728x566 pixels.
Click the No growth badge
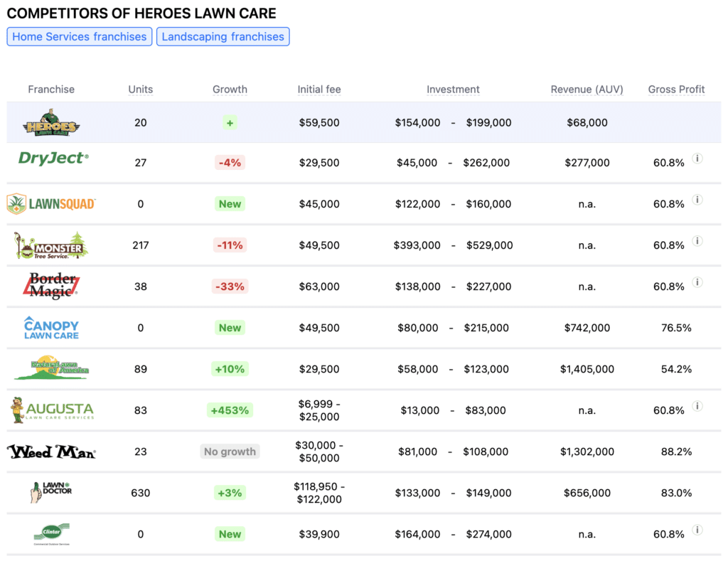point(230,452)
